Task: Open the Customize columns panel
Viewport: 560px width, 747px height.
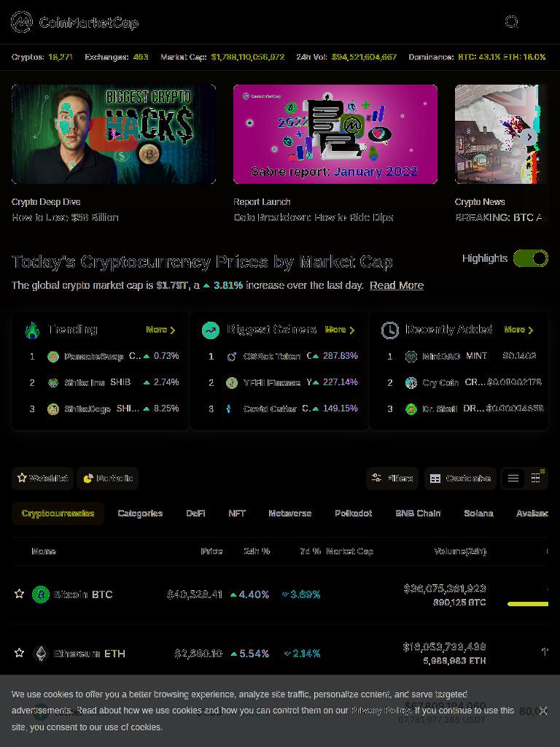Action: pos(461,479)
